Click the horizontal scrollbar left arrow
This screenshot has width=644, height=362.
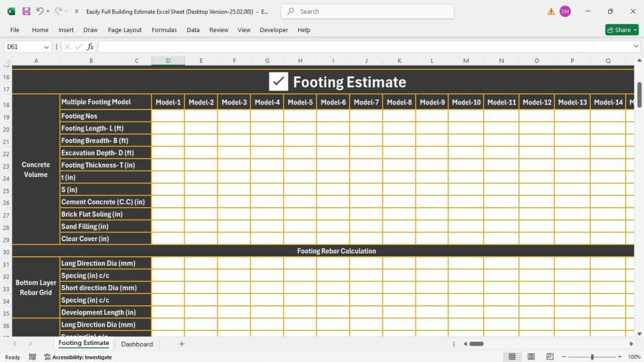(465, 344)
